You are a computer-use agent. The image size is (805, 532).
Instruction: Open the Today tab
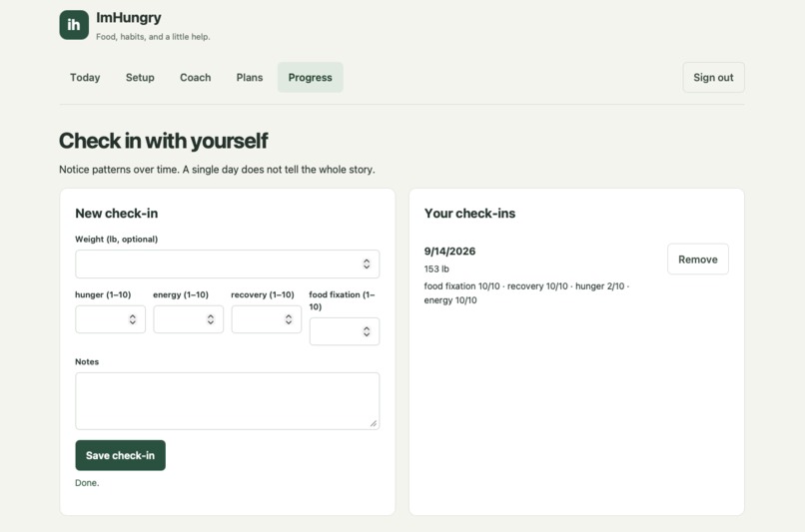point(85,78)
